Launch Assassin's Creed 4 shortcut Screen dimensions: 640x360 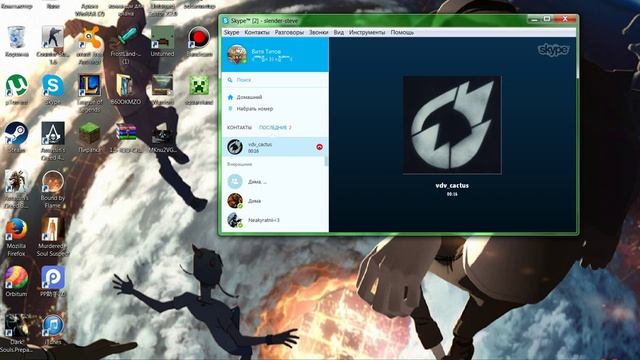[x=53, y=133]
